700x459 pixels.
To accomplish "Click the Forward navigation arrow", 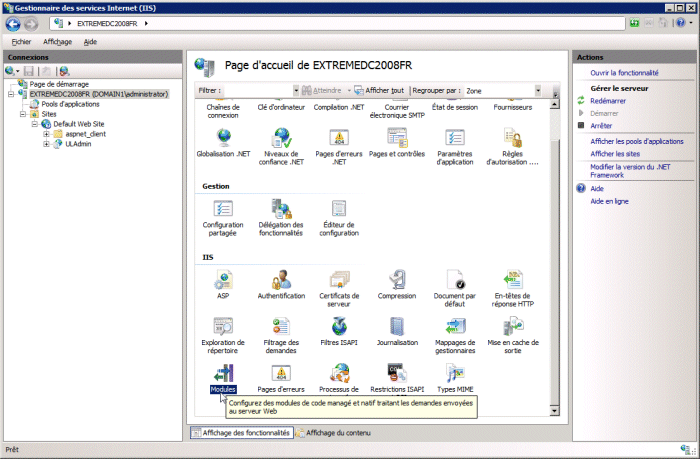I will pyautogui.click(x=31, y=24).
